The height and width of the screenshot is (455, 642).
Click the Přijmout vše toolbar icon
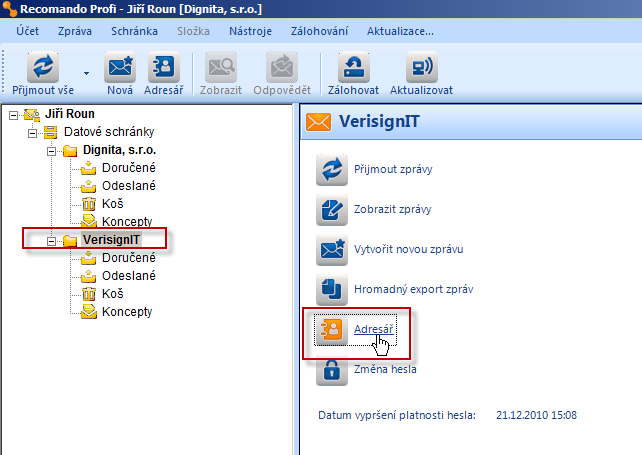pos(43,67)
